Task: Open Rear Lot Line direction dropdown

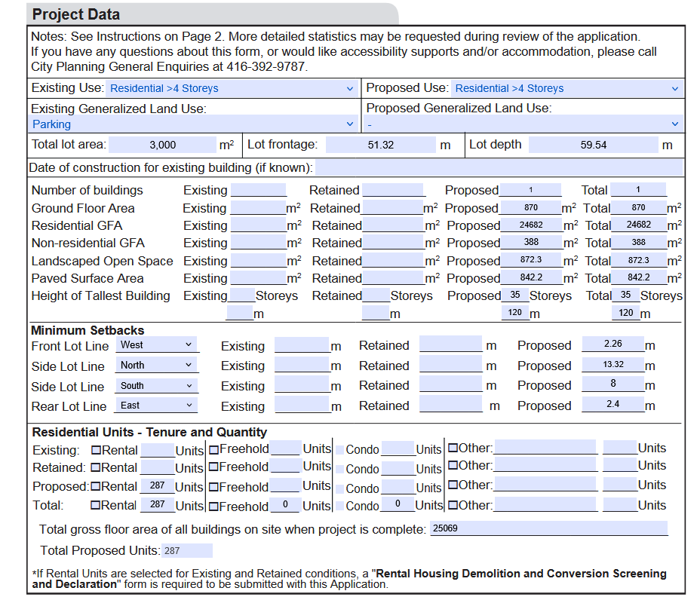Action: pyautogui.click(x=157, y=406)
